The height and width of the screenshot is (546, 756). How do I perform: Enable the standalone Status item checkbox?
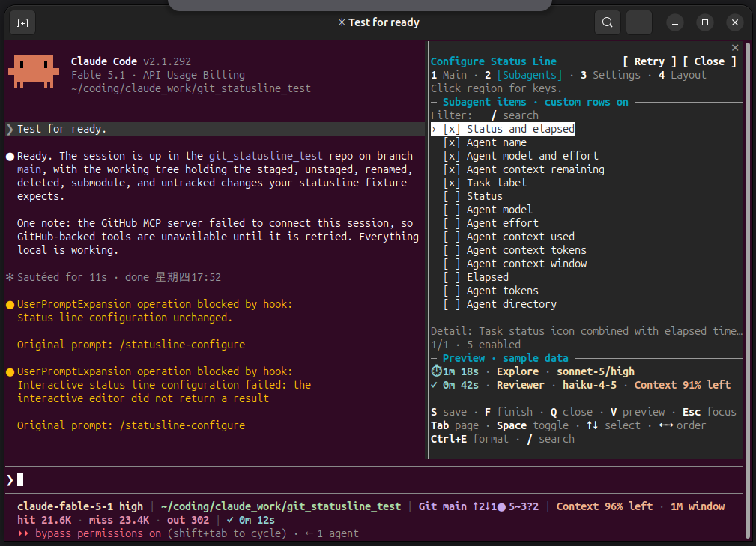[452, 197]
